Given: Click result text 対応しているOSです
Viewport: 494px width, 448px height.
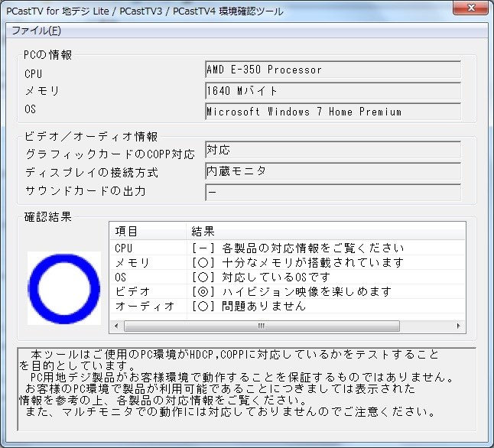Looking at the screenshot, I should (x=276, y=277).
